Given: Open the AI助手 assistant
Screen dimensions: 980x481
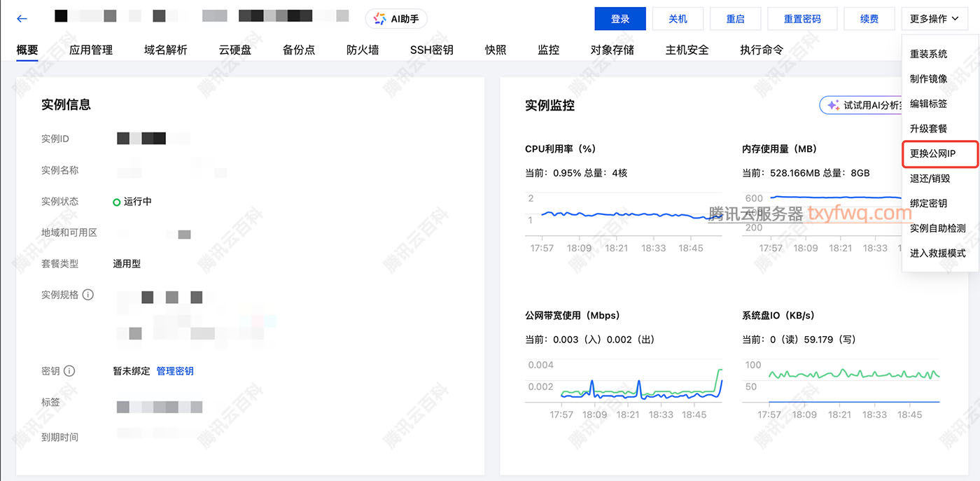Looking at the screenshot, I should pos(396,19).
